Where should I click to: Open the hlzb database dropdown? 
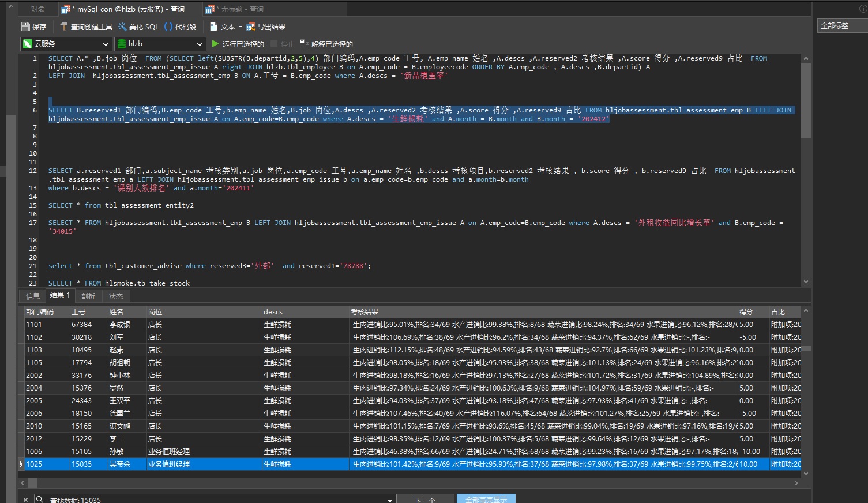pyautogui.click(x=200, y=44)
